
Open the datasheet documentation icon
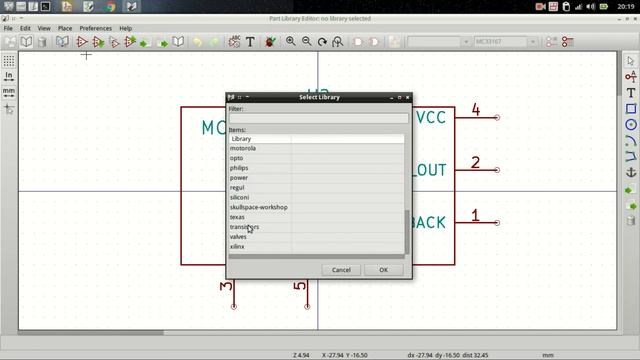pyautogui.click(x=394, y=42)
